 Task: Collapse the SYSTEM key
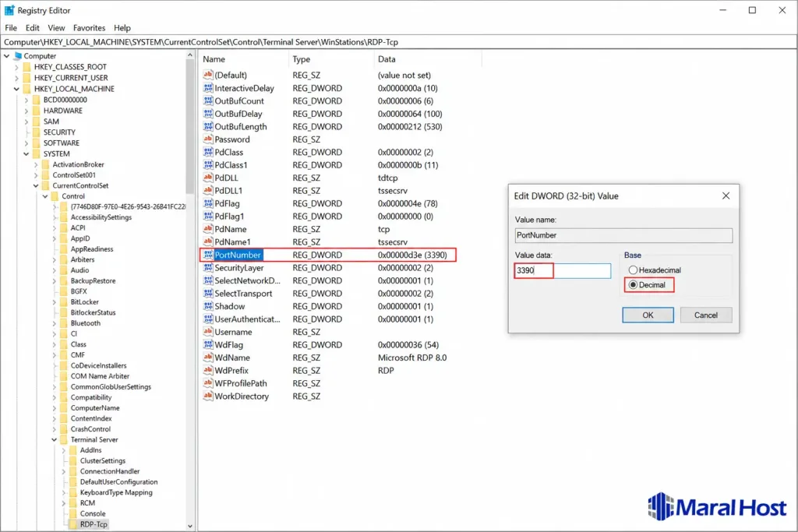pyautogui.click(x=26, y=153)
